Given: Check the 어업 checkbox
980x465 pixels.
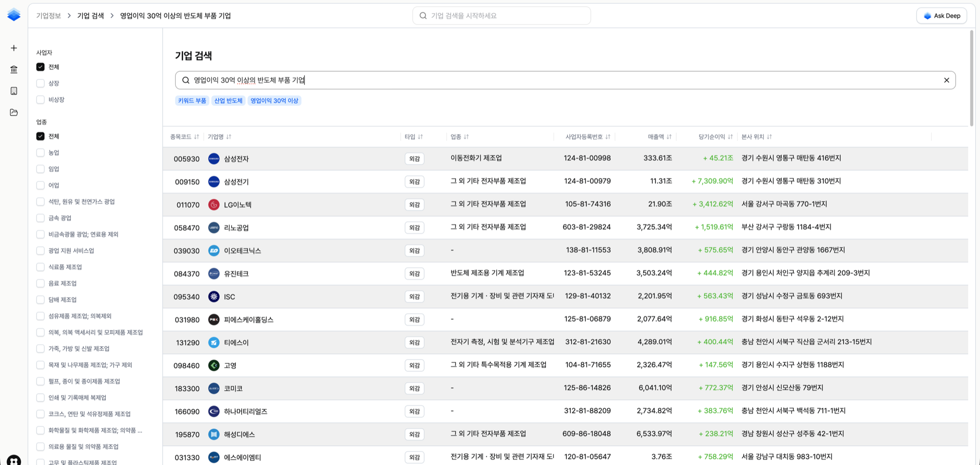Looking at the screenshot, I should tap(41, 185).
